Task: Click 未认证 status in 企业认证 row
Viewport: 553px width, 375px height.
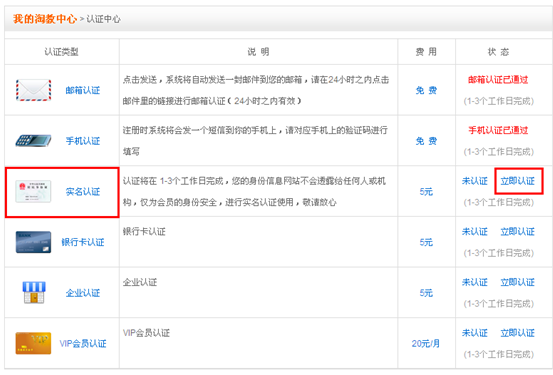Action: [475, 282]
